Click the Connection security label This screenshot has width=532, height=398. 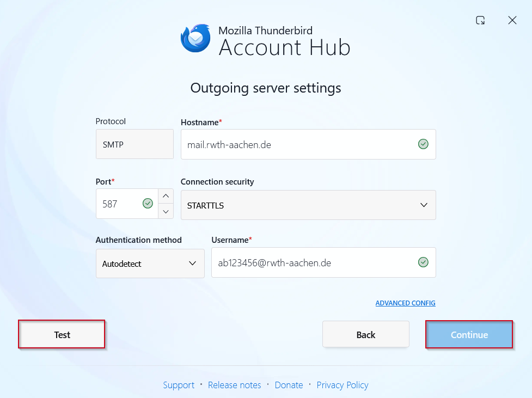point(217,182)
